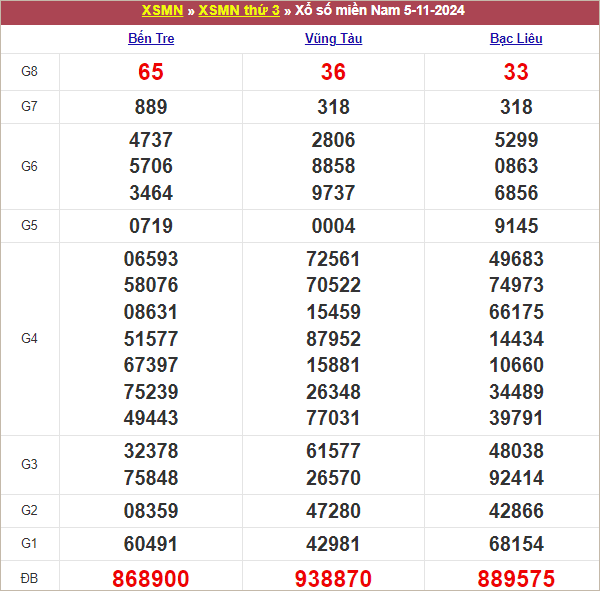Open the Vũng Tàu province link
This screenshot has height=591, width=600.
333,38
